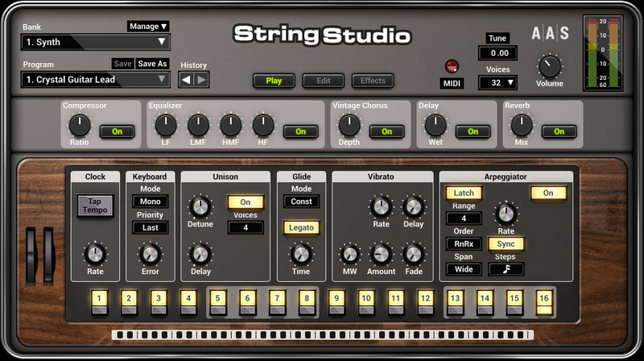Image resolution: width=644 pixels, height=361 pixels.
Task: Change Glide Mode from Const
Action: [301, 201]
